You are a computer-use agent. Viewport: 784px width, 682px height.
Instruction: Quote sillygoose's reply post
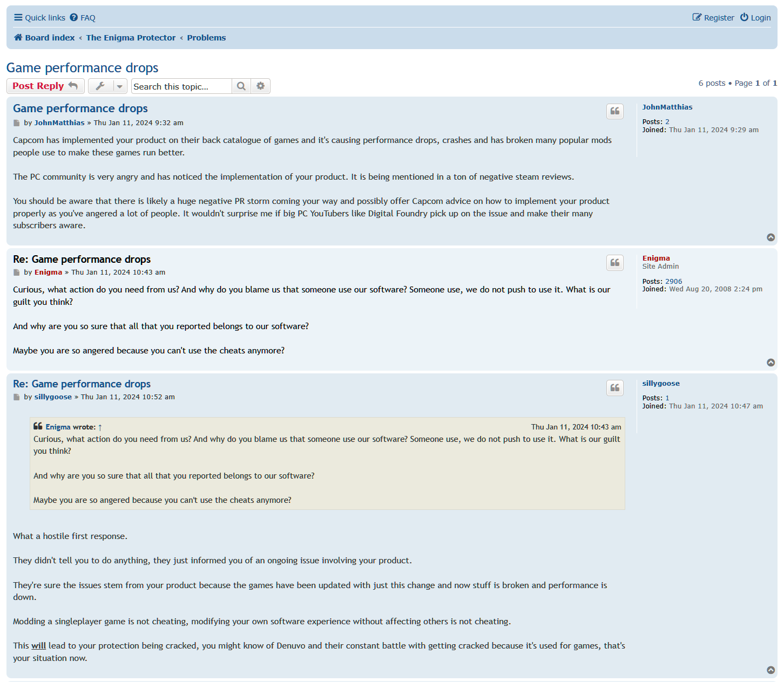pyautogui.click(x=615, y=388)
